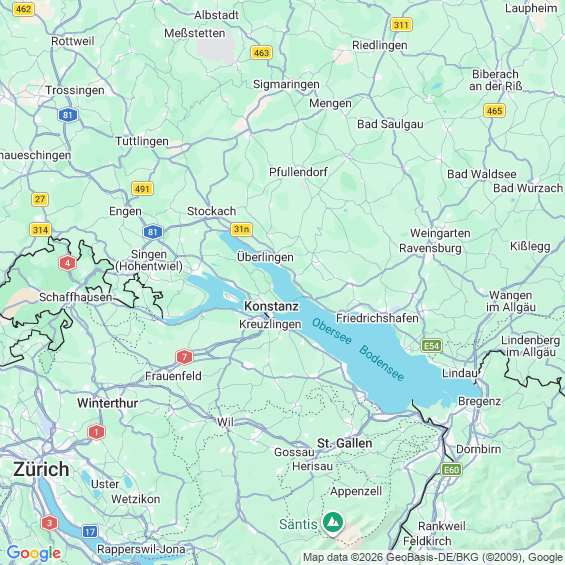The image size is (565, 565).
Task: Click the A81 shield near Engen
Action: [x=153, y=232]
